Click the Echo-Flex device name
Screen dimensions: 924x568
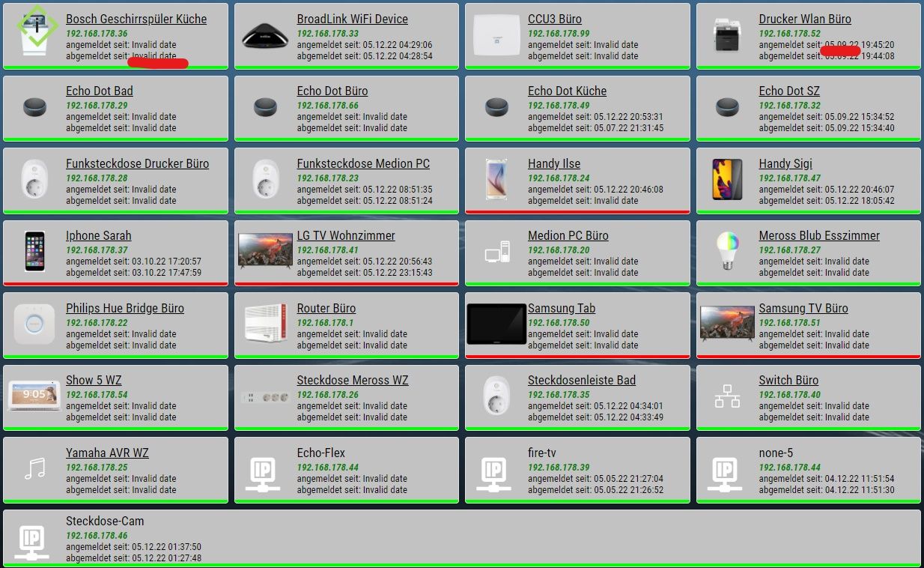pos(320,453)
